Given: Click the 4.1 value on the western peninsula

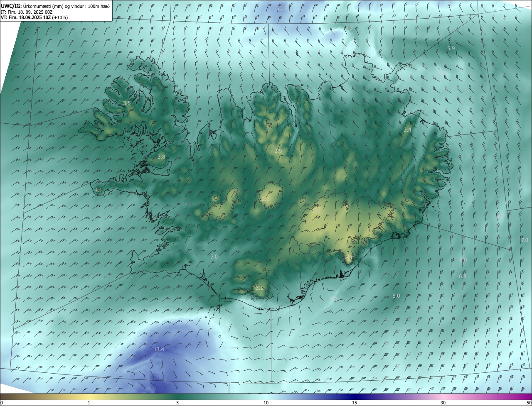Looking at the screenshot, I should pyautogui.click(x=99, y=190).
